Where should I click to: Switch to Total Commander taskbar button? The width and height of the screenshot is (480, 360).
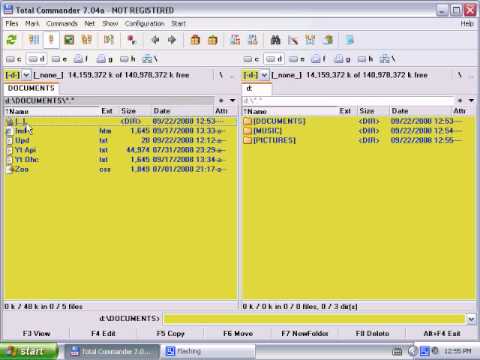click(111, 351)
